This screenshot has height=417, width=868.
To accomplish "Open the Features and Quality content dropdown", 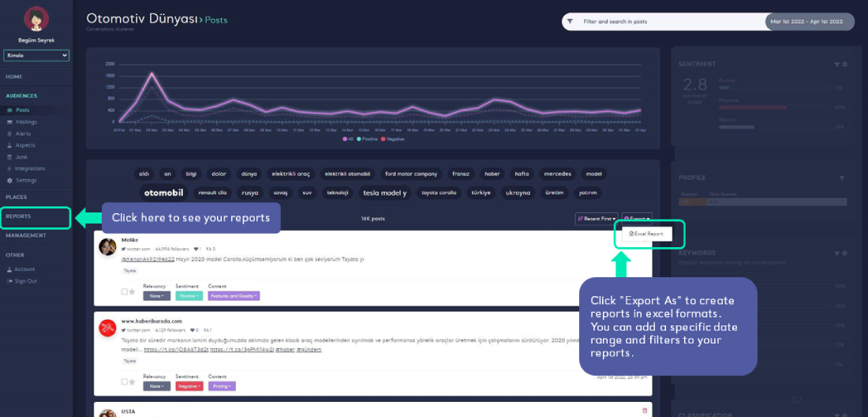I will tap(234, 296).
